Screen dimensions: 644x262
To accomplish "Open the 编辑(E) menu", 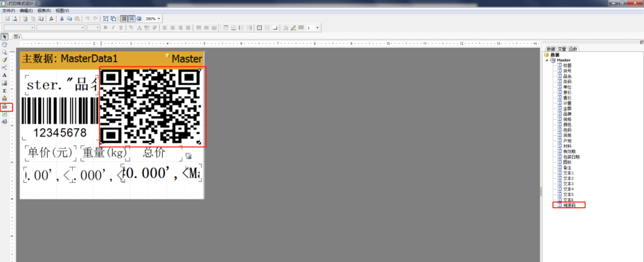I will tap(26, 11).
